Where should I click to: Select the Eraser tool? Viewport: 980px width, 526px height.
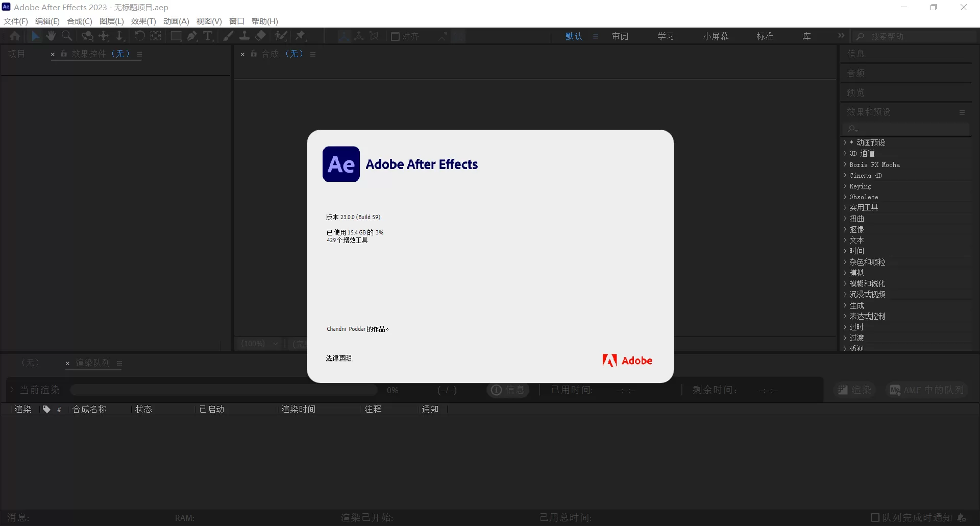click(260, 36)
